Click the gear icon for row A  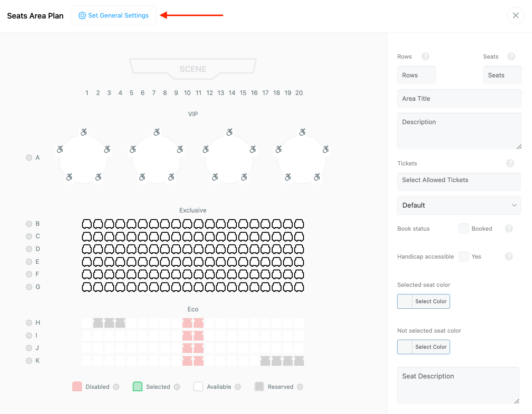click(29, 158)
